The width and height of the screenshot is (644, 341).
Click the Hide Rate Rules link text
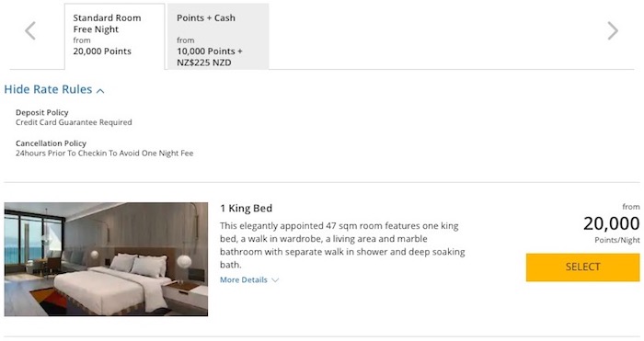coord(48,89)
